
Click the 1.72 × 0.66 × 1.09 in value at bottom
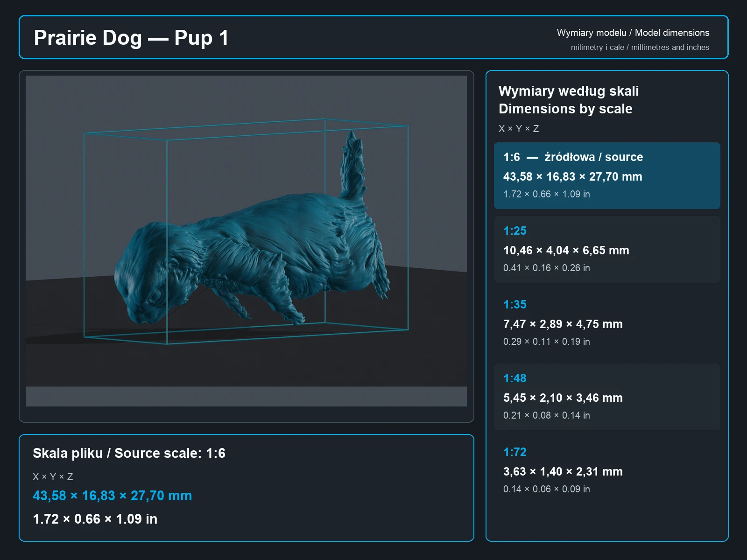(x=95, y=519)
